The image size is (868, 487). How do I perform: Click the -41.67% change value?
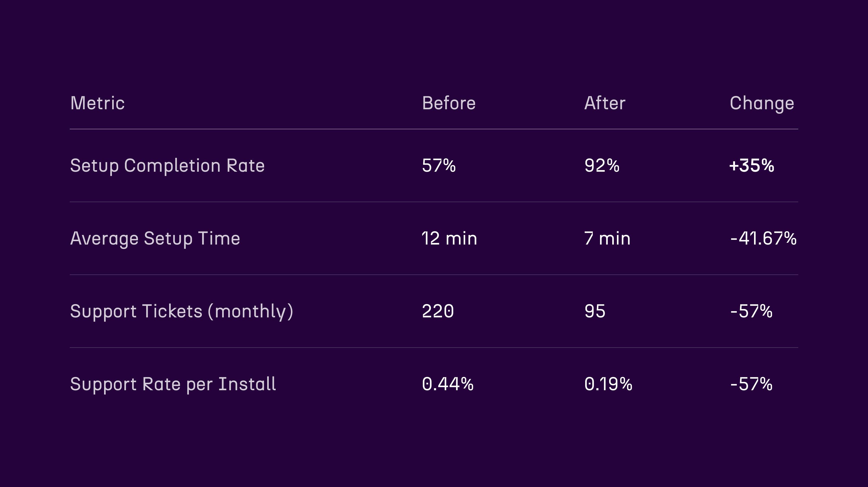coord(763,239)
